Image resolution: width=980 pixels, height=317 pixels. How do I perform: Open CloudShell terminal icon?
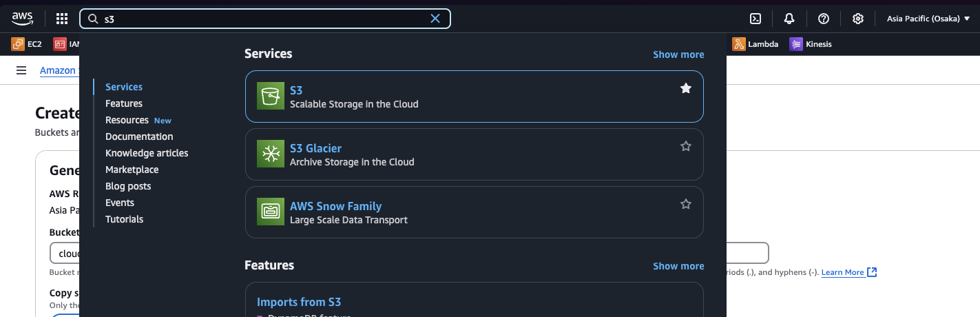click(x=755, y=19)
